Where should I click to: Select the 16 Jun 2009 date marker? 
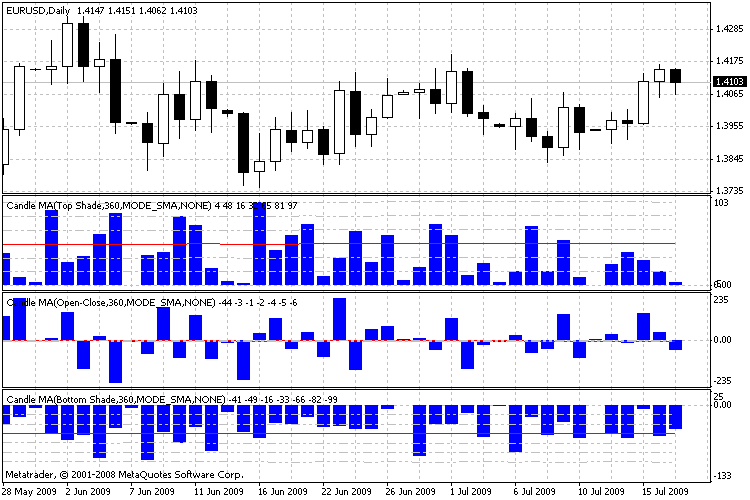coord(282,492)
